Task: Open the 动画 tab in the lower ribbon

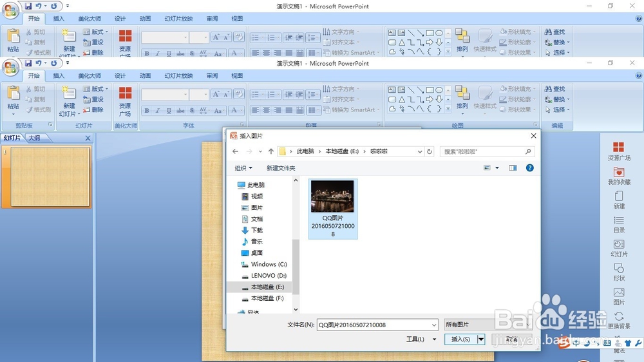Action: tap(145, 75)
